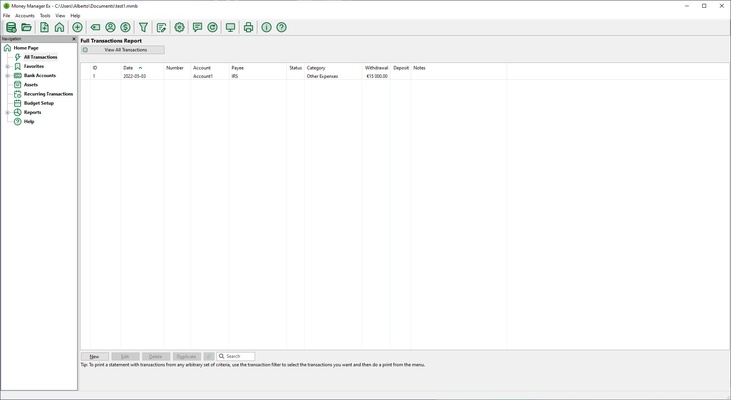Click the new account document icon
This screenshot has width=731, height=400.
pos(44,28)
